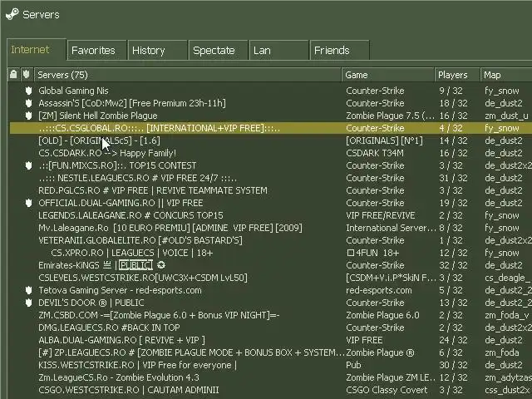The height and width of the screenshot is (399, 532).
Task: Select ALBA.DUAL-GAMING.RO REVIVE + VIP server
Action: [x=271, y=340]
